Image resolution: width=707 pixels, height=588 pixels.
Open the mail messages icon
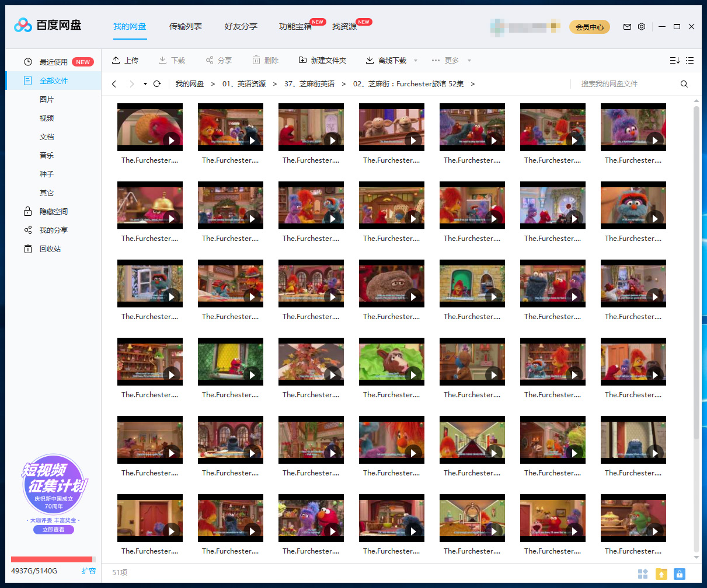(x=627, y=27)
